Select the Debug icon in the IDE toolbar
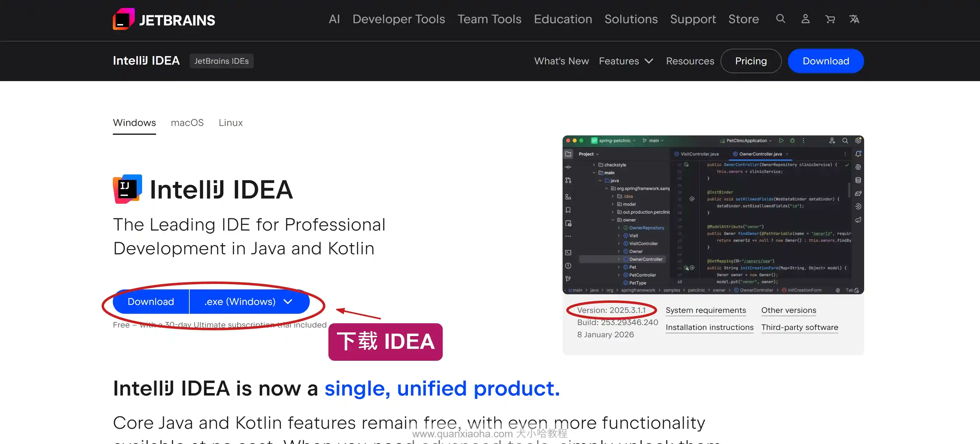Screen dimensions: 980x444 (x=792, y=141)
